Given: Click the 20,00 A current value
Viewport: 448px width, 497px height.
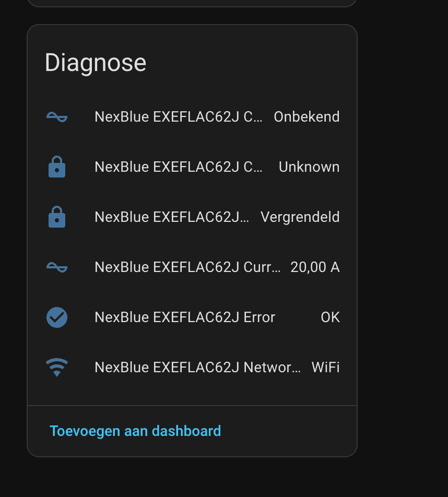Looking at the screenshot, I should pos(315,267).
